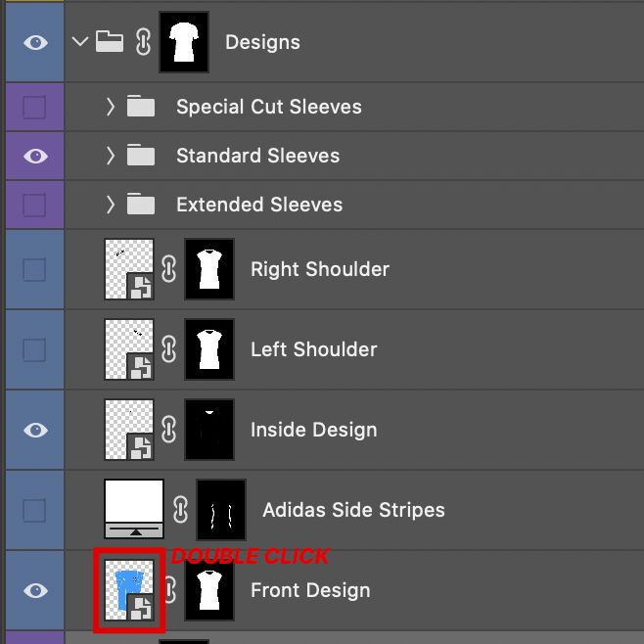Viewport: 644px width, 644px height.
Task: Select the Left Shoulder layer name
Action: pyautogui.click(x=313, y=349)
